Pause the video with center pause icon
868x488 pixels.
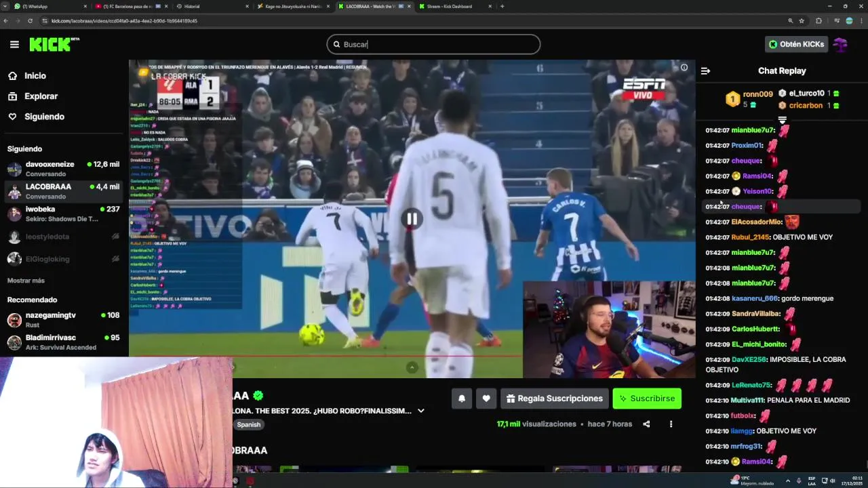[412, 218]
